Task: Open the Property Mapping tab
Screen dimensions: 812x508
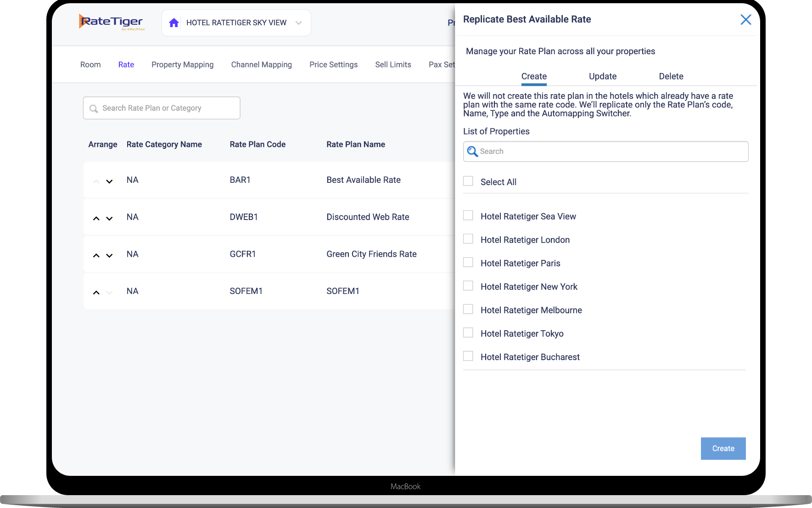Action: (183, 65)
